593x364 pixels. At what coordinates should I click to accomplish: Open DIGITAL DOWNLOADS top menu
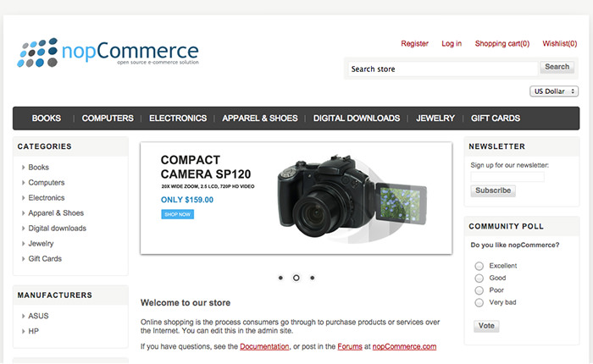(357, 119)
